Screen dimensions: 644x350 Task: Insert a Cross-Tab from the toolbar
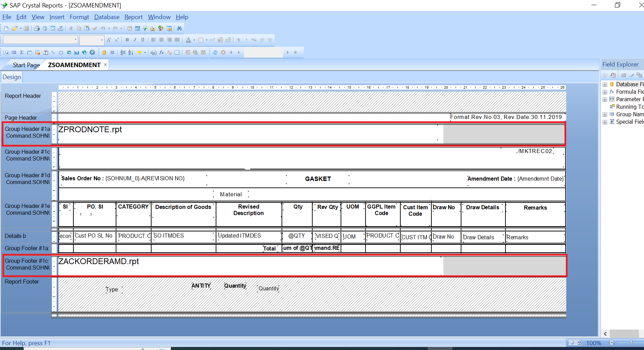[30, 52]
